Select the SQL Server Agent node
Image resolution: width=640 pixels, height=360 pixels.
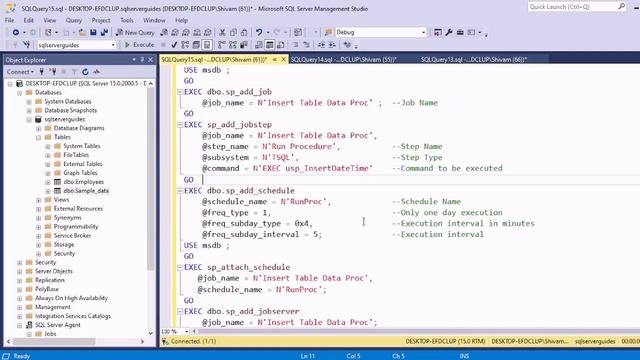click(58, 325)
